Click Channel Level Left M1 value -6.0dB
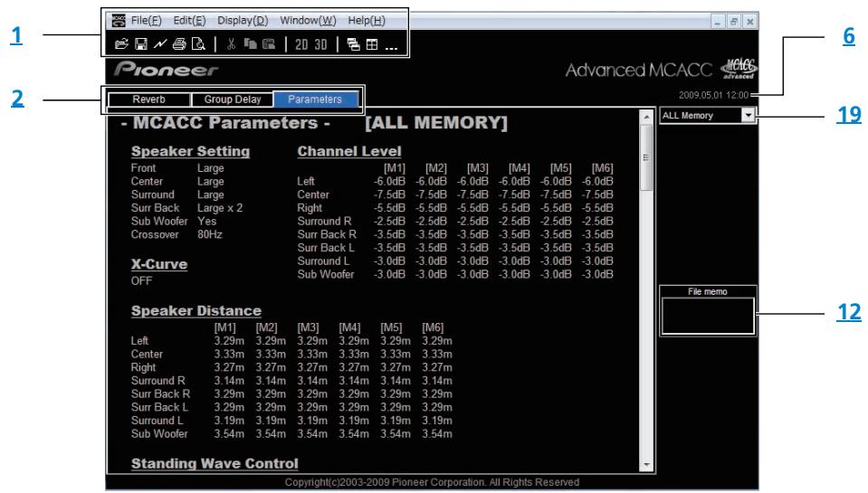 pos(389,182)
